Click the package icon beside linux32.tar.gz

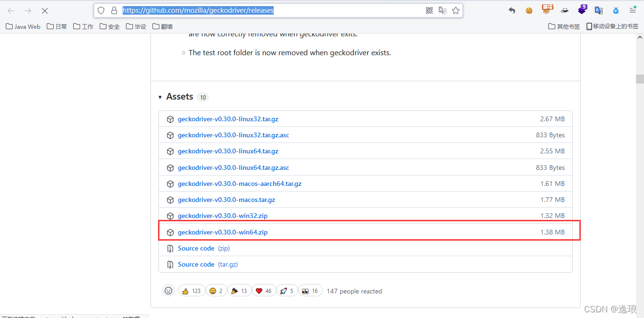coord(170,119)
